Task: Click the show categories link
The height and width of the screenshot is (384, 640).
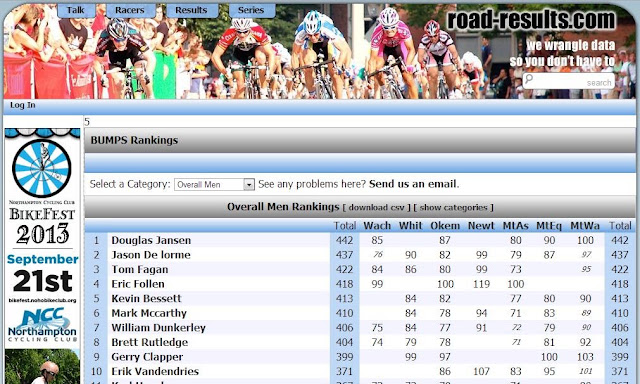Action: (x=453, y=207)
